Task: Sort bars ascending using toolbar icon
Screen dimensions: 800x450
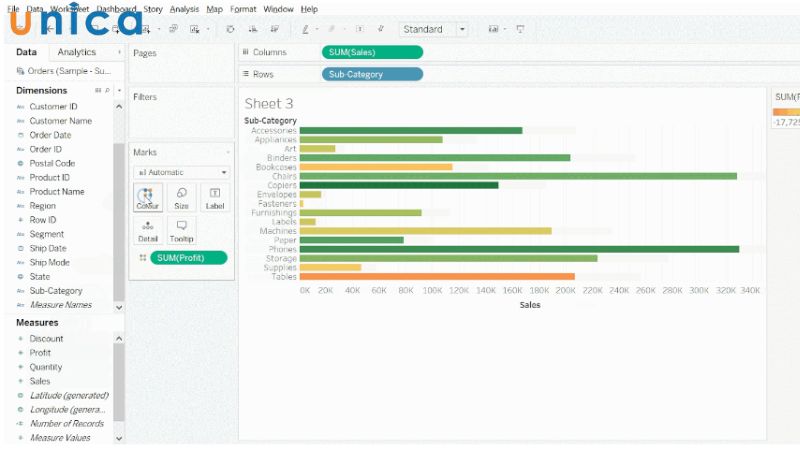Action: point(251,30)
